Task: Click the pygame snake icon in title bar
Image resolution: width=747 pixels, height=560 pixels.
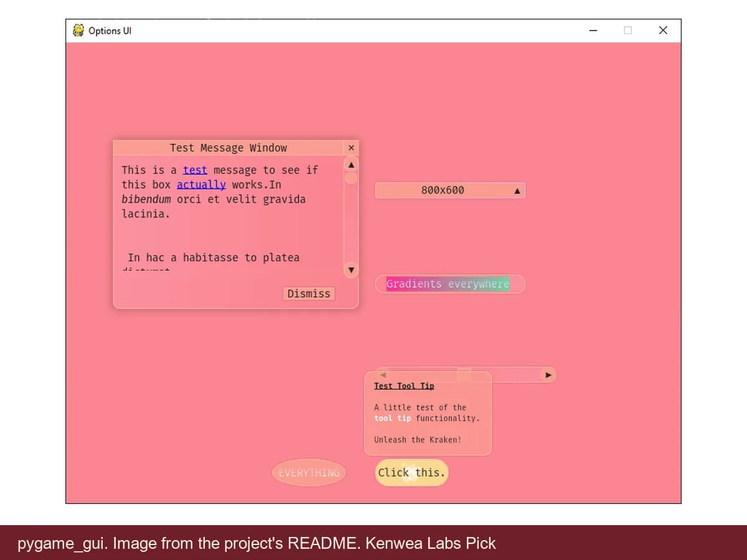Action: click(x=78, y=30)
